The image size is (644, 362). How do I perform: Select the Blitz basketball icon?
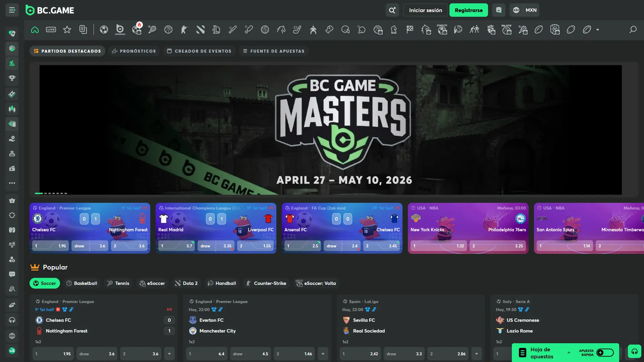(506, 29)
